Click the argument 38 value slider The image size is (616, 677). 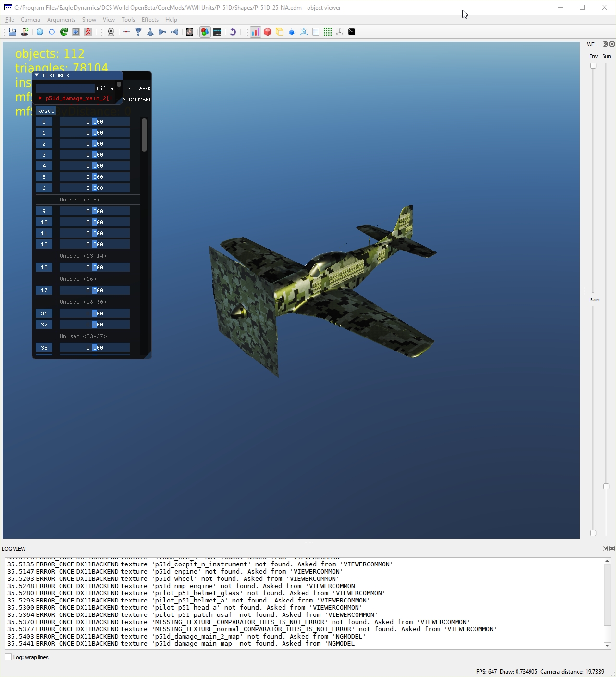(95, 348)
